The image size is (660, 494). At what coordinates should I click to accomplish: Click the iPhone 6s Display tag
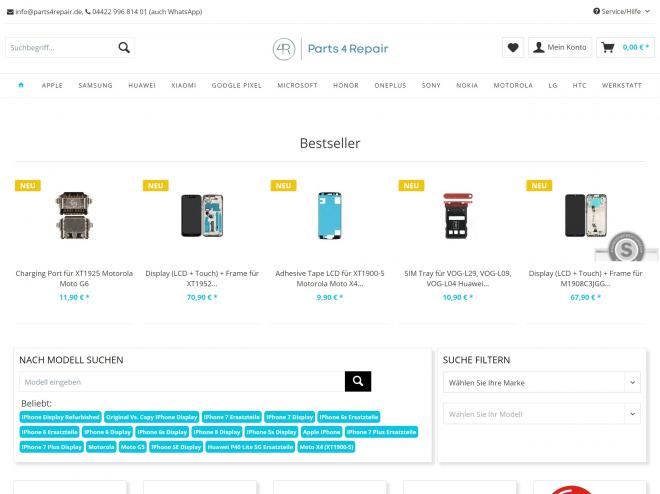coord(162,432)
